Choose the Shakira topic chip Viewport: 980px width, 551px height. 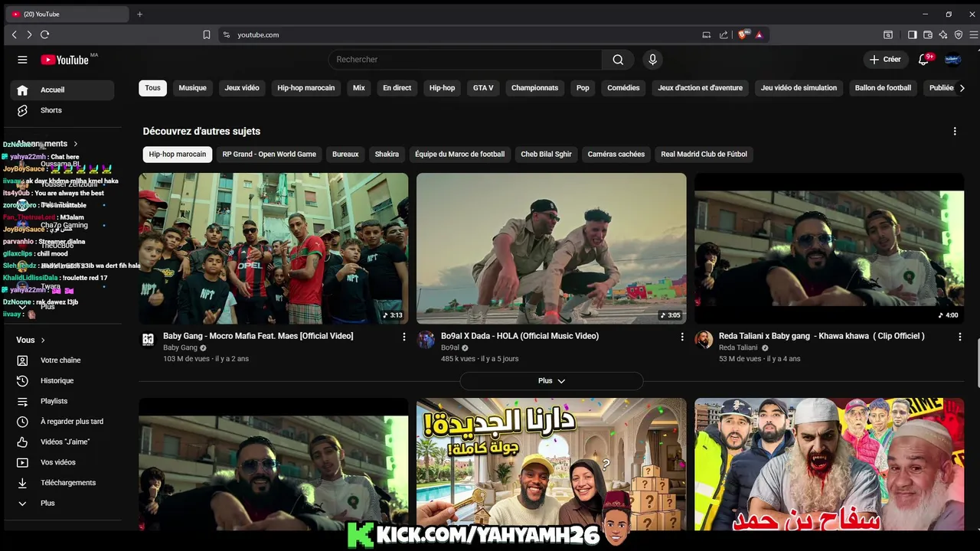pos(387,155)
